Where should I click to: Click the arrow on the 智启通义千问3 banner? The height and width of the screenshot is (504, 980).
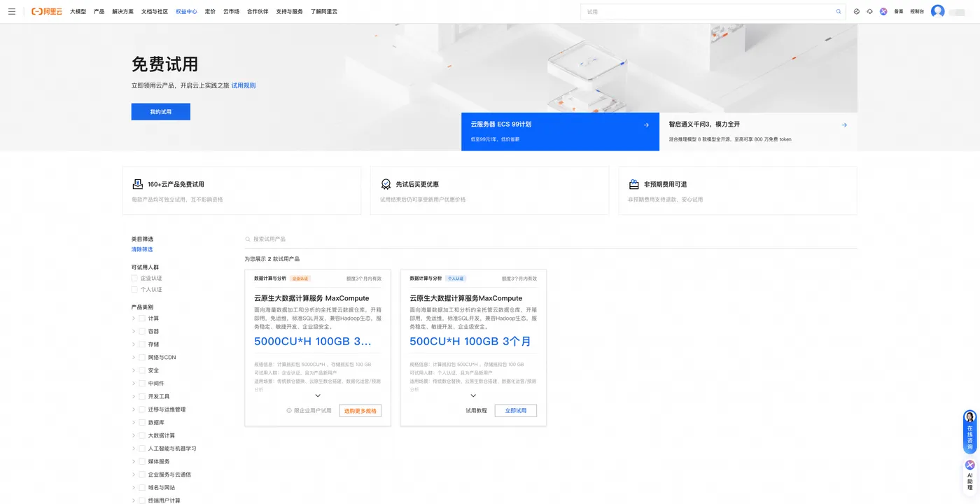point(844,125)
